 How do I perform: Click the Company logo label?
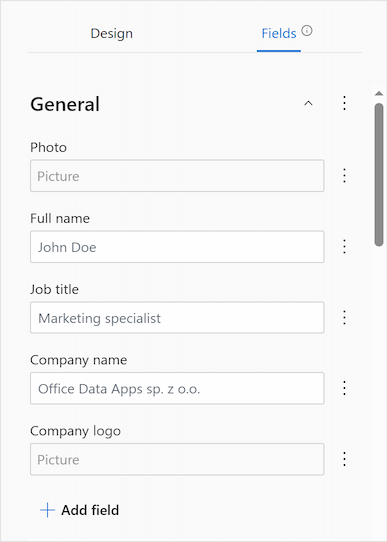point(75,431)
